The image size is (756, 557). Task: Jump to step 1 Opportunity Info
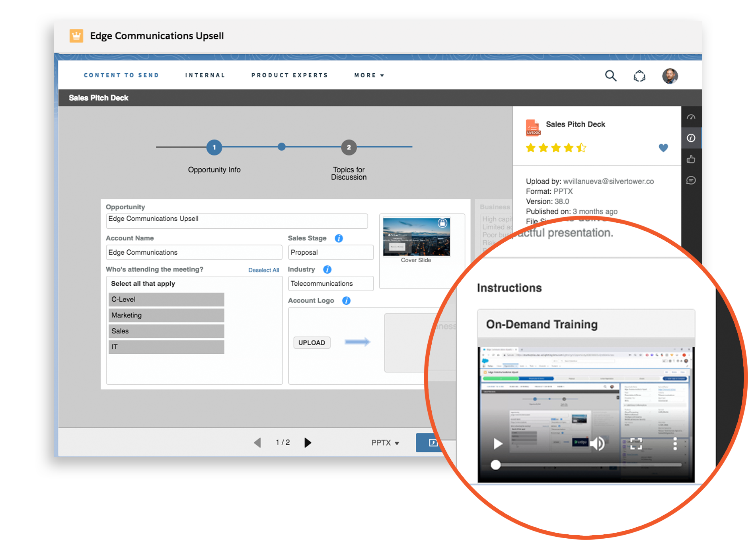tap(214, 148)
